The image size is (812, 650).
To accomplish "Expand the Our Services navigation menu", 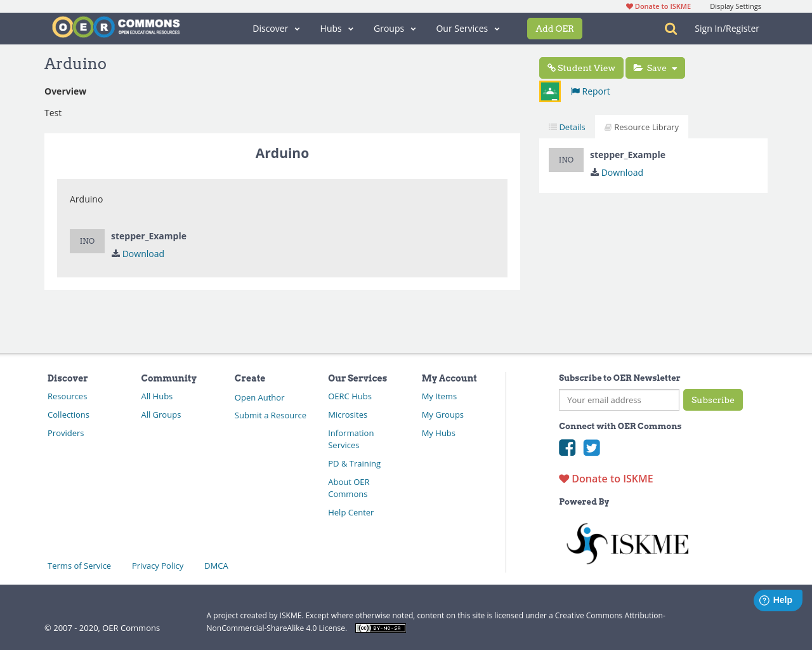I will pos(468,29).
